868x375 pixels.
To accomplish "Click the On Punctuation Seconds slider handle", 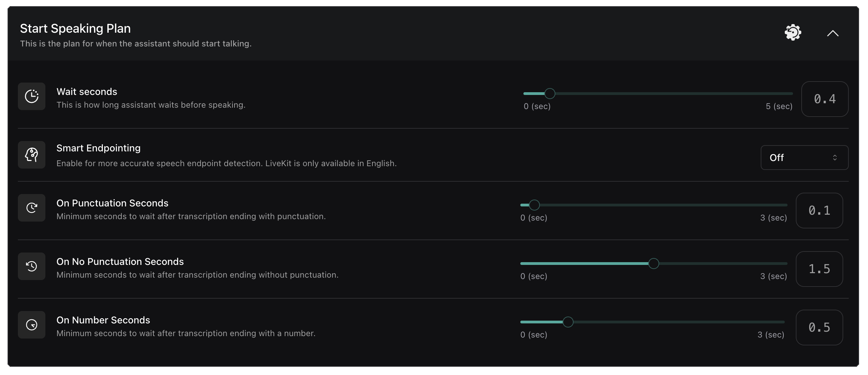I will click(534, 205).
